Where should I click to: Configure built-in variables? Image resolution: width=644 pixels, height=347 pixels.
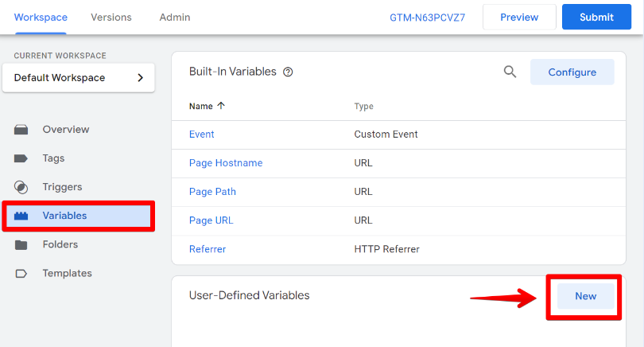(x=572, y=72)
